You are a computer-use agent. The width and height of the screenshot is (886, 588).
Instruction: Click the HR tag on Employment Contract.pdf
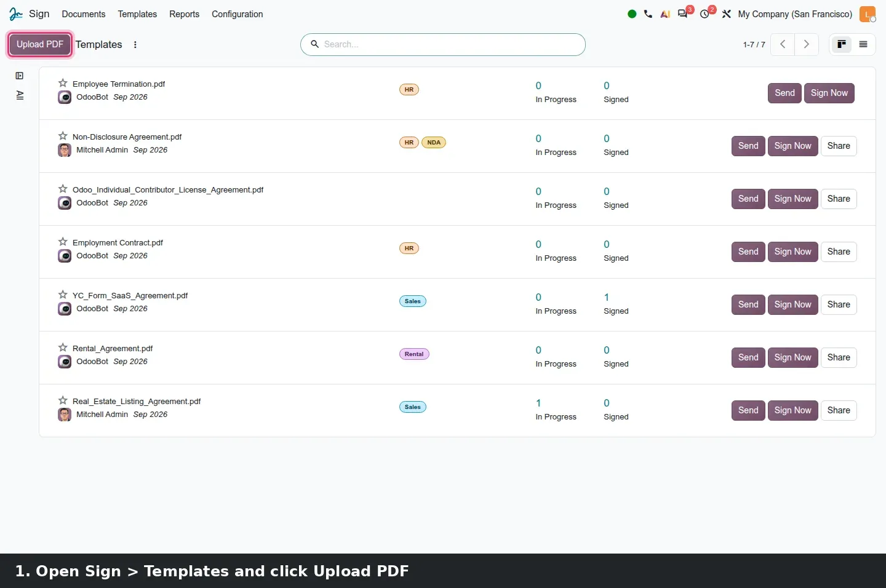409,248
